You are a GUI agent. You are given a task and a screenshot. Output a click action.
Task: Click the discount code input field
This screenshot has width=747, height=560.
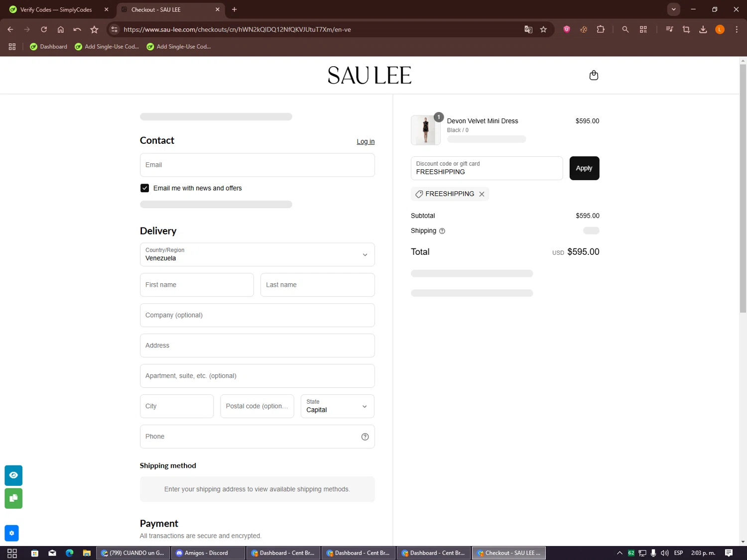[x=487, y=168]
